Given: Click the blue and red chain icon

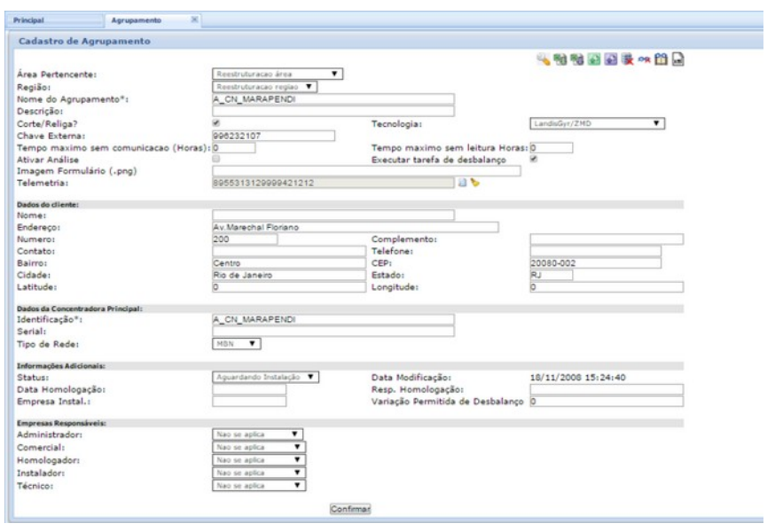Looking at the screenshot, I should tap(645, 59).
